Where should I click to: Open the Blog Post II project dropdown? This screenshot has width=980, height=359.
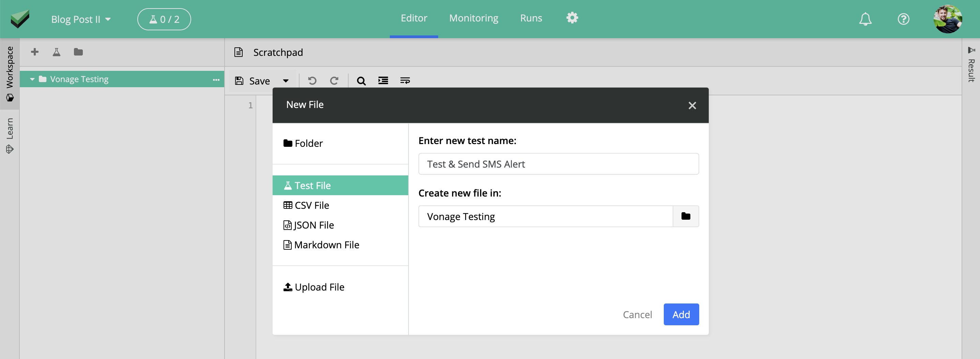click(x=81, y=19)
